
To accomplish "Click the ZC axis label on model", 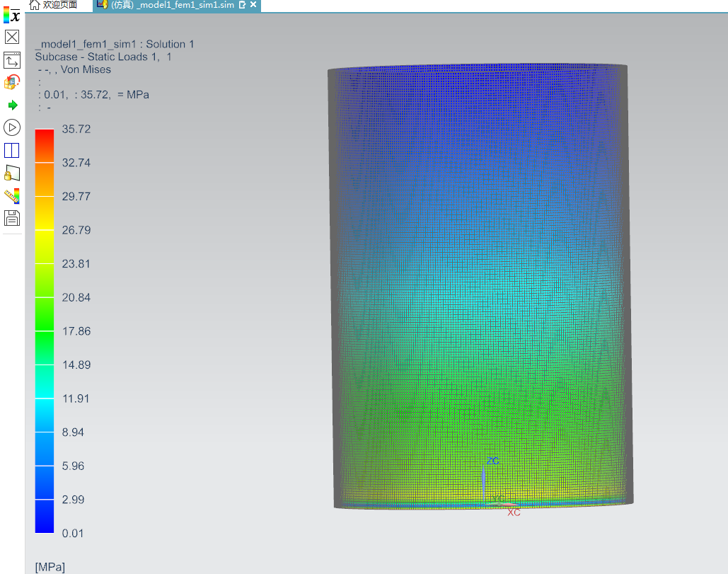I will 493,460.
